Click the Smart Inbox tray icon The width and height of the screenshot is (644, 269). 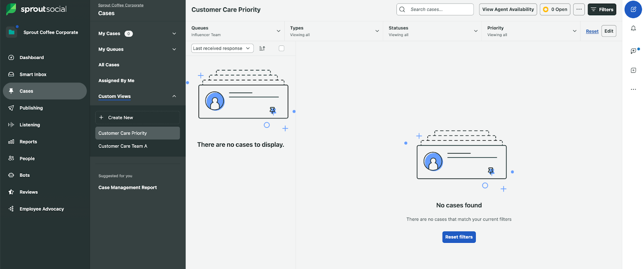(11, 74)
